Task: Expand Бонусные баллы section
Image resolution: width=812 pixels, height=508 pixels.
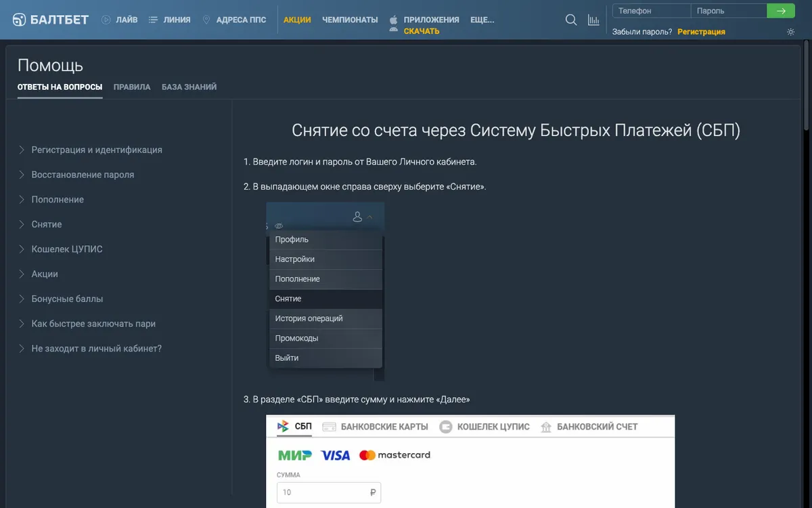Action: point(61,299)
